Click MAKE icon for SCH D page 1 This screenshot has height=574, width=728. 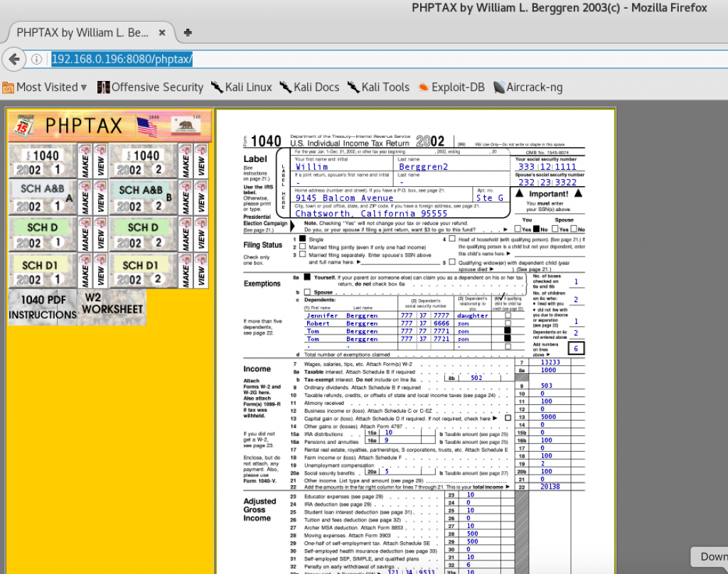85,234
